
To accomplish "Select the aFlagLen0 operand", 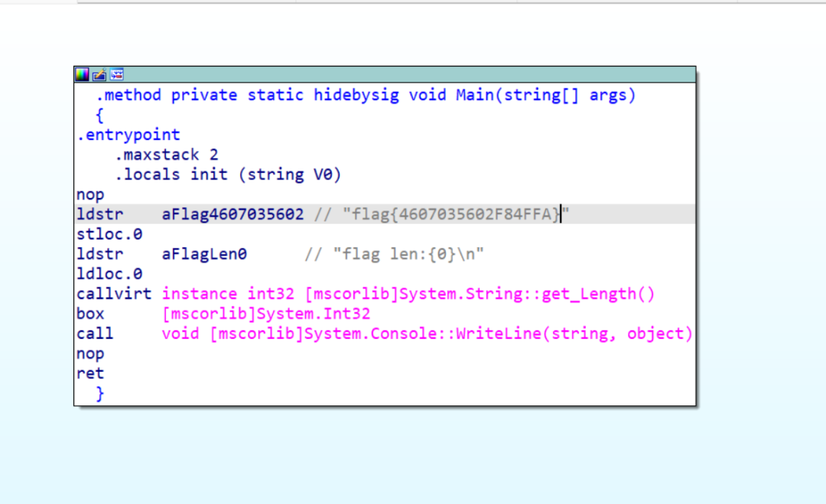I will (x=204, y=255).
